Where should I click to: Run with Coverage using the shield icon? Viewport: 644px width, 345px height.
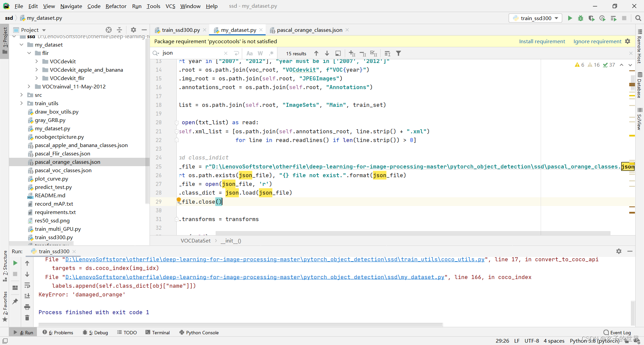592,18
